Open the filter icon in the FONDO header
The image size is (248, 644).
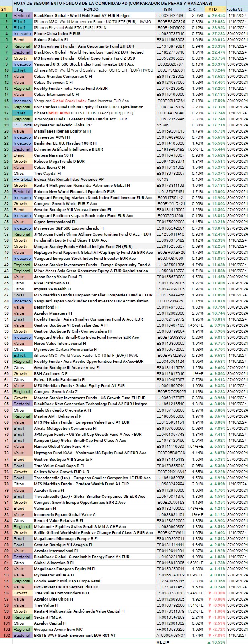point(152,9)
